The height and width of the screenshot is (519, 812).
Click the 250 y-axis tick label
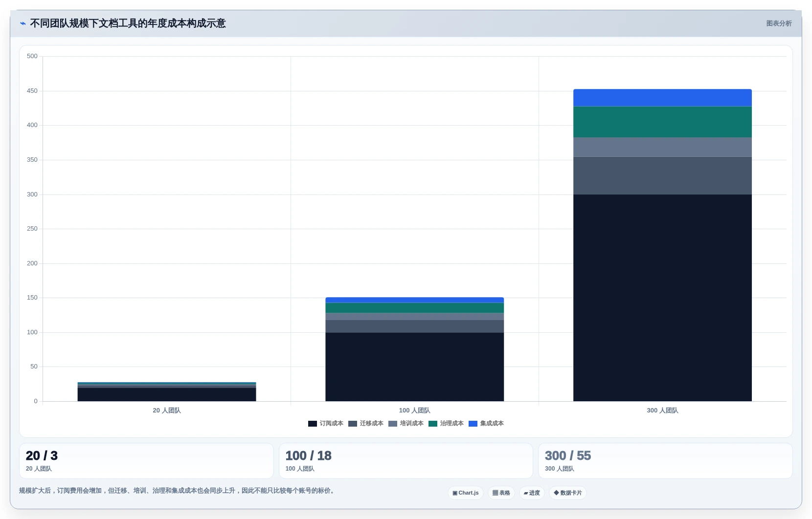32,229
